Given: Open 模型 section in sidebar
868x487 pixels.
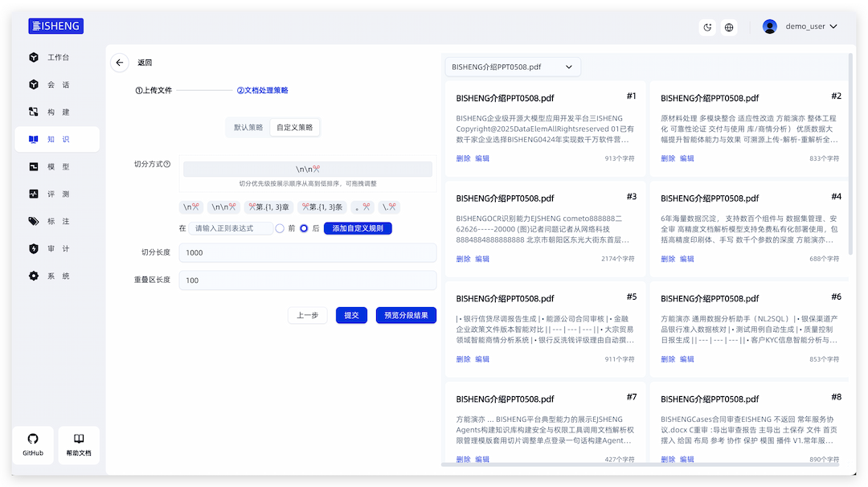Looking at the screenshot, I should 57,167.
